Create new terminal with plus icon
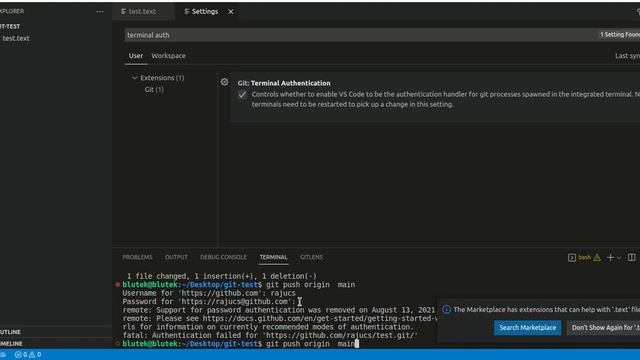 pos(610,258)
